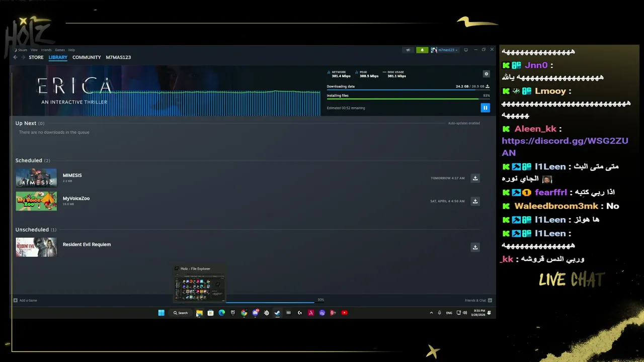
Task: Open the Help menu
Action: [x=71, y=50]
